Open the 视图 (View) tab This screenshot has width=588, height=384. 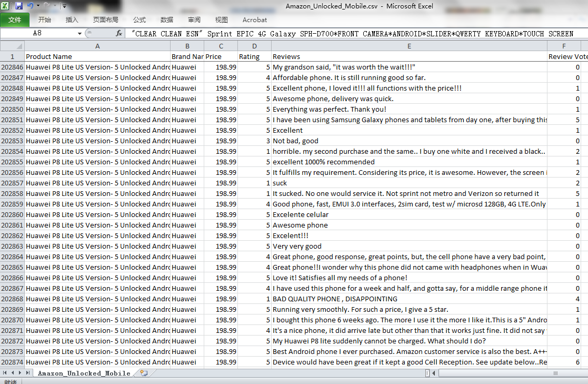(222, 20)
